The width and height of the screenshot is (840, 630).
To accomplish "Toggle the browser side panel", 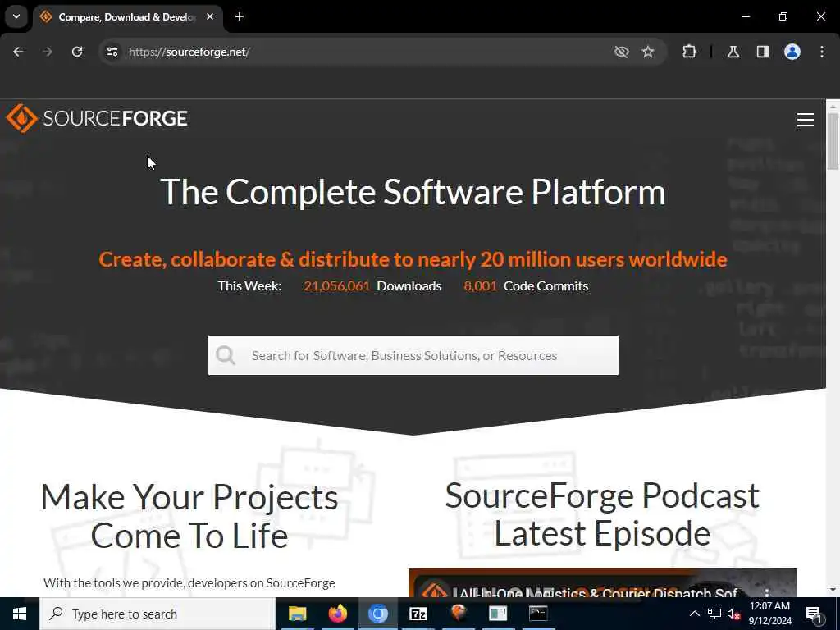I will click(x=763, y=52).
